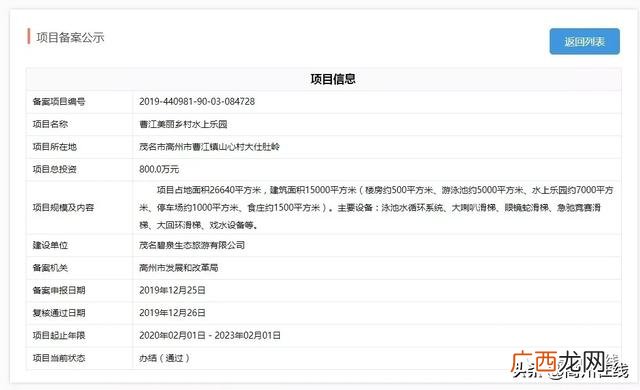Click the 项目当前状态 label cell
Screen dimensions: 640x390
pos(79,358)
